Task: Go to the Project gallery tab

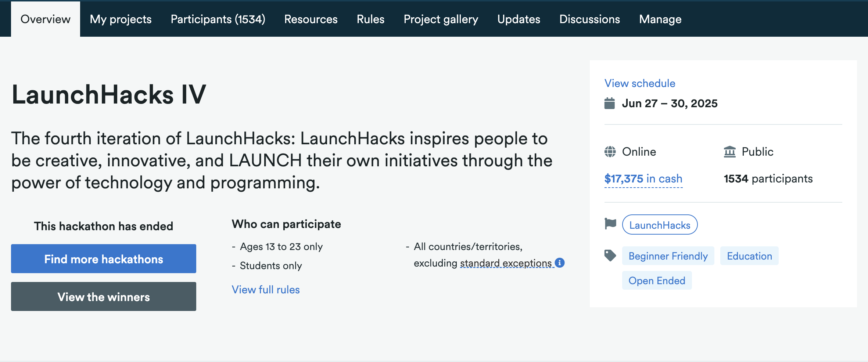Action: 441,19
